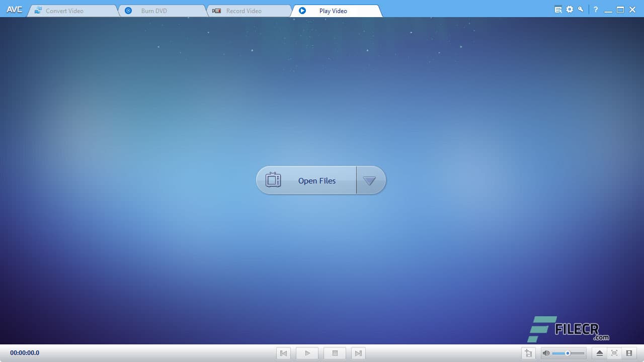This screenshot has height=362, width=644.
Task: Start playback with the Play button
Action: [x=307, y=353]
